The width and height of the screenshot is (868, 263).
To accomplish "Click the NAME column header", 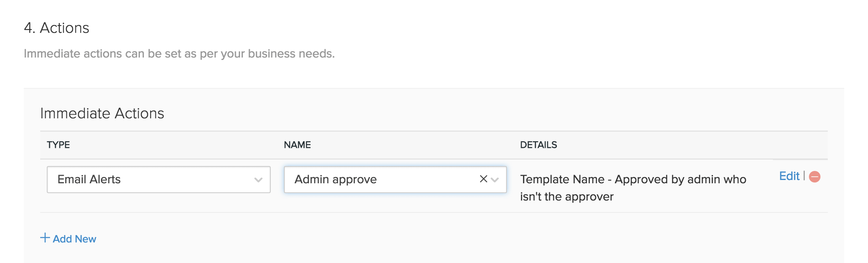I will (x=297, y=145).
